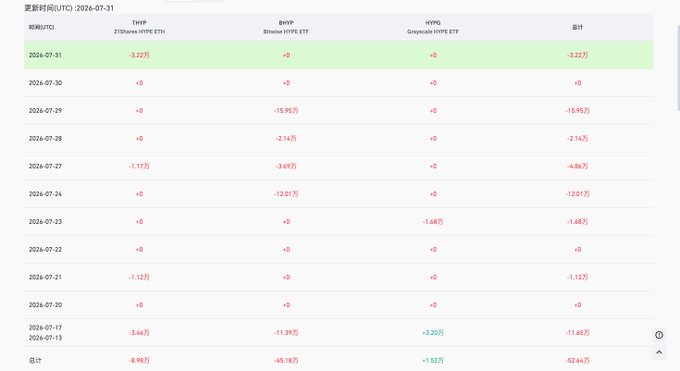Click THYP value -1.12万 on 2026-07-21
The image size is (680, 371).
coord(139,277)
